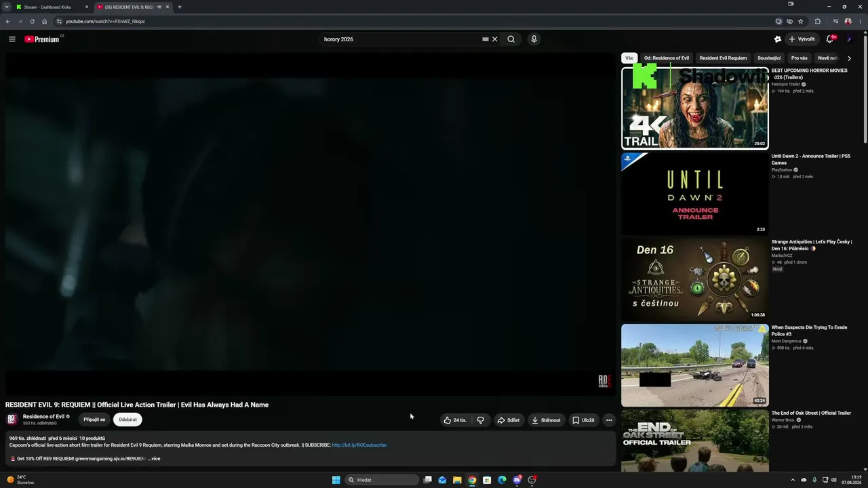Focus the YouTube search field
Screen dimensions: 868x488
(400, 39)
